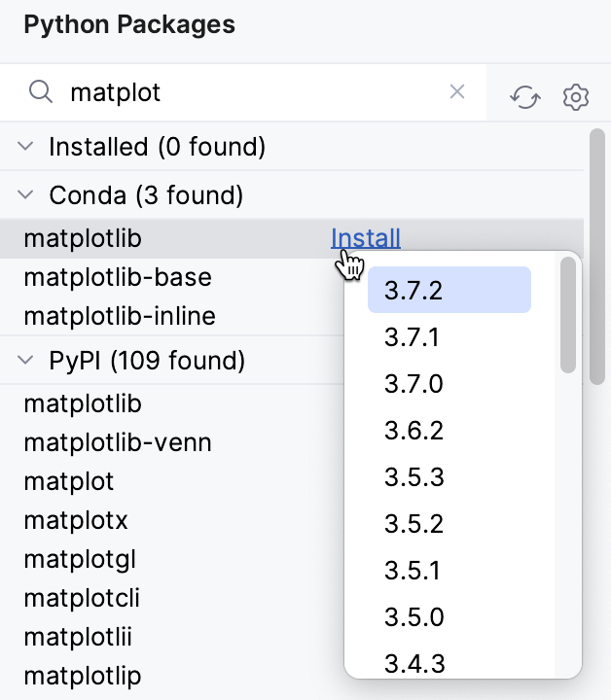Select version 3.5.3 from popup
Viewport: 611px width, 700px height.
tap(413, 477)
